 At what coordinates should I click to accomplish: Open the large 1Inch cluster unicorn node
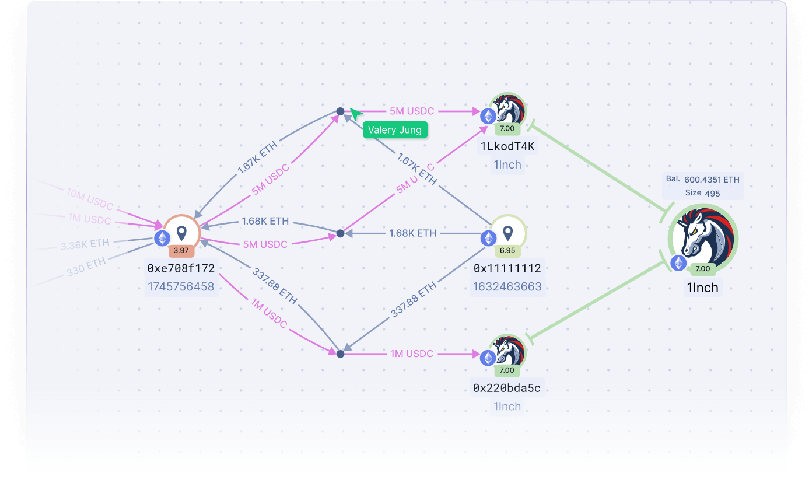(x=704, y=238)
